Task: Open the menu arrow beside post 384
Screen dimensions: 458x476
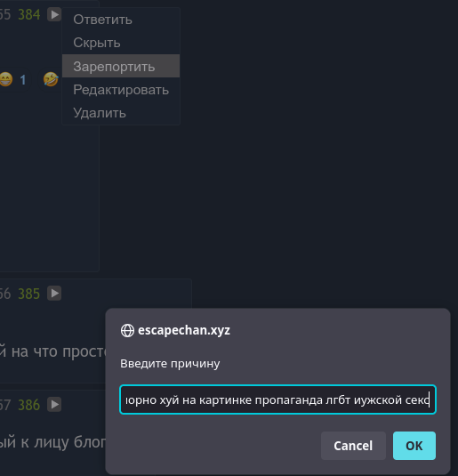Action: [x=54, y=14]
